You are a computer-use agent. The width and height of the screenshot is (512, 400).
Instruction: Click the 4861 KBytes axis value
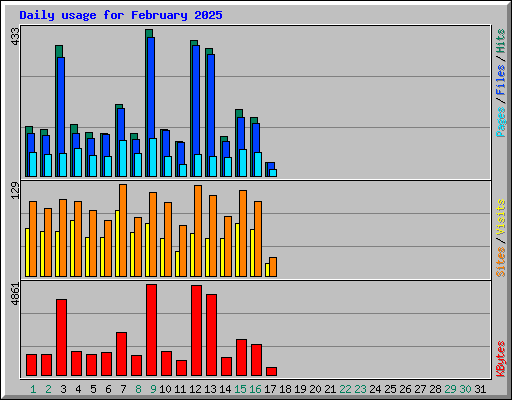pos(15,294)
